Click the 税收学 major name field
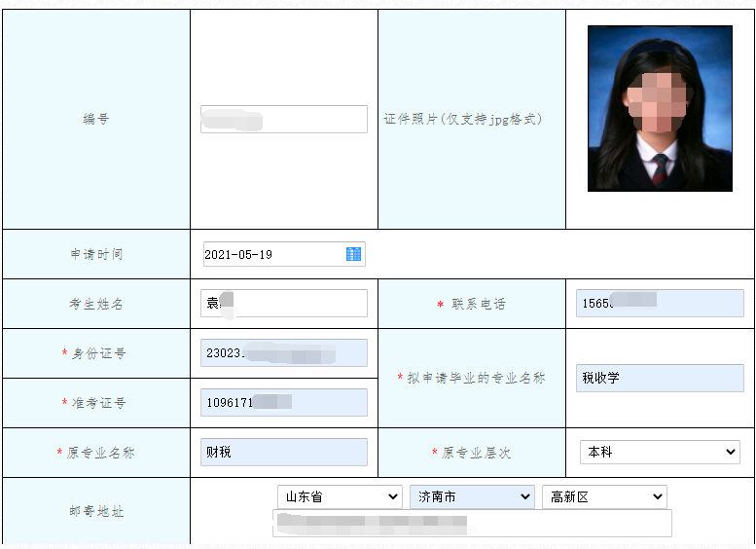The height and width of the screenshot is (549, 756). (x=660, y=378)
